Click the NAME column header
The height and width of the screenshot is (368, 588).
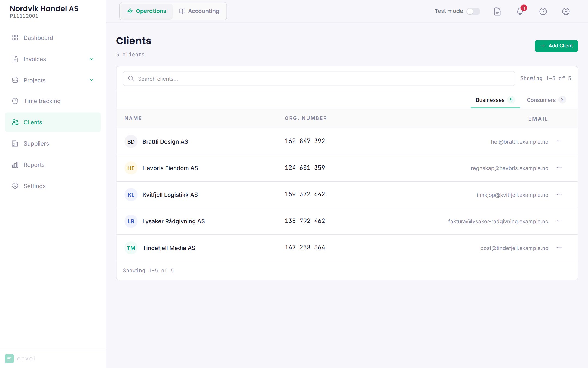coord(133,118)
